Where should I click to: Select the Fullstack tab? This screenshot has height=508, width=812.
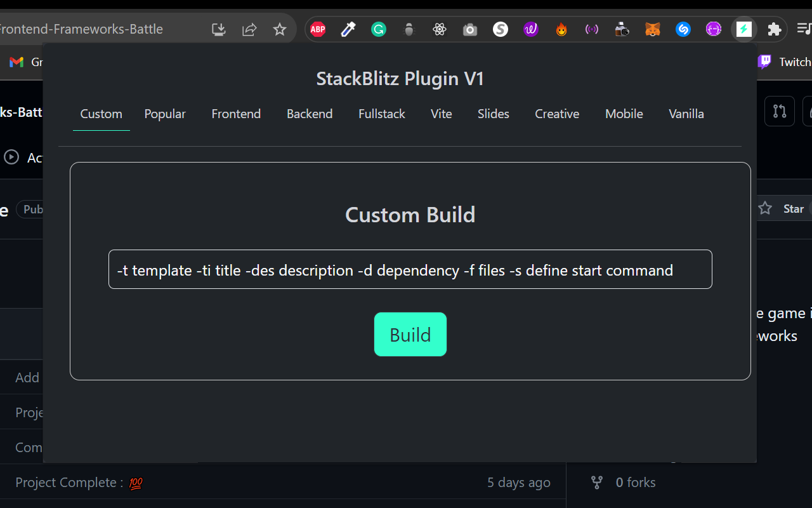(382, 114)
